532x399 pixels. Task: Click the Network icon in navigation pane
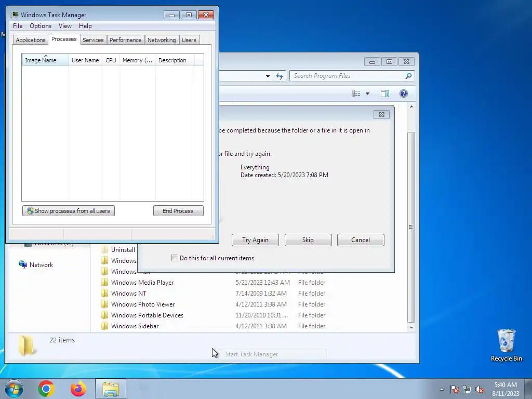coord(23,264)
